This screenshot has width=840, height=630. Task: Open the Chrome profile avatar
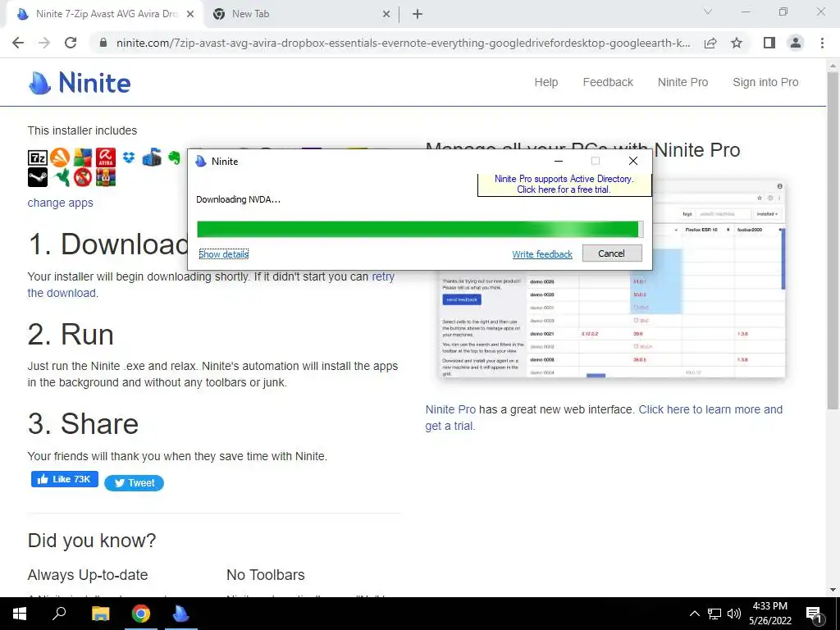coord(796,43)
